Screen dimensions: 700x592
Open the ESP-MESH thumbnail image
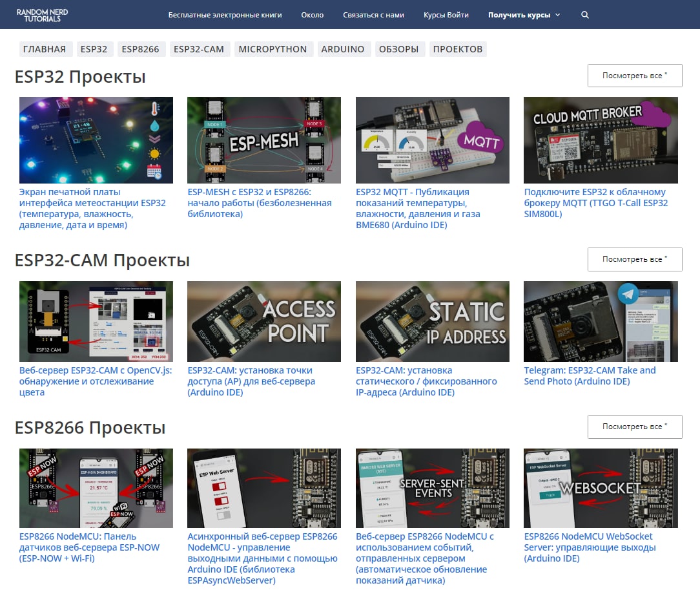(x=264, y=140)
